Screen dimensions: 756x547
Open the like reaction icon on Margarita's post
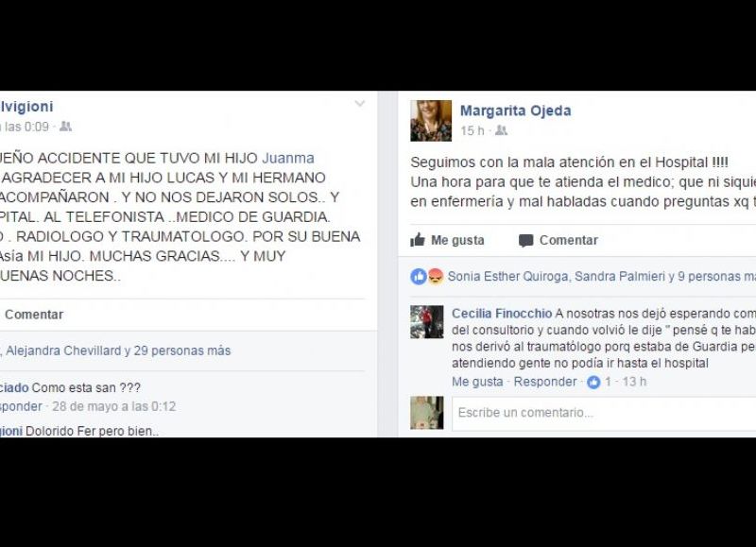coord(419,277)
